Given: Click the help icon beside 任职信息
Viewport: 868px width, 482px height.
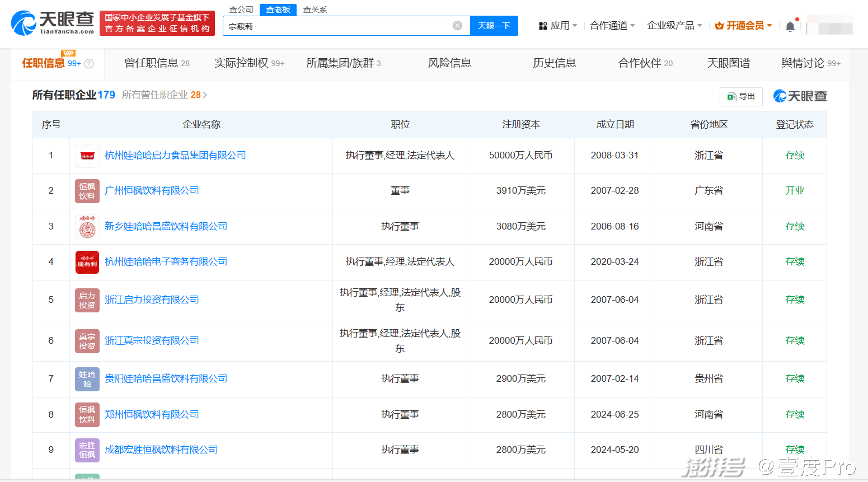Looking at the screenshot, I should point(88,64).
